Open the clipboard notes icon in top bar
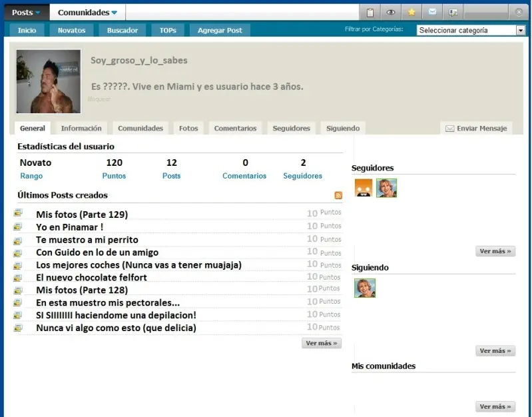 tap(370, 13)
